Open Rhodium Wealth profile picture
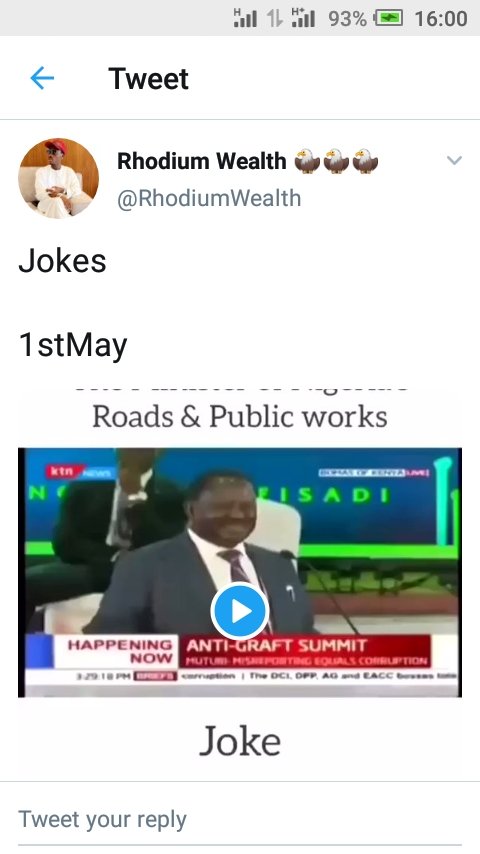480x854 pixels. click(59, 178)
